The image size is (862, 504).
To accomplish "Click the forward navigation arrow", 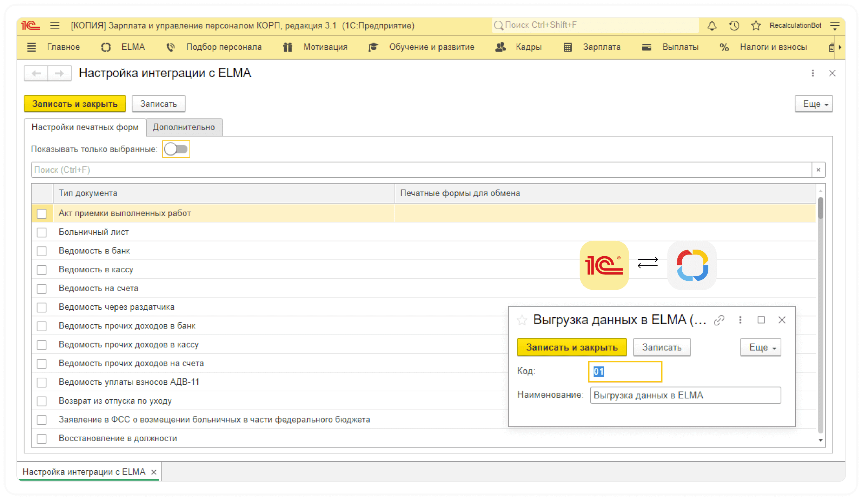I will tap(59, 73).
